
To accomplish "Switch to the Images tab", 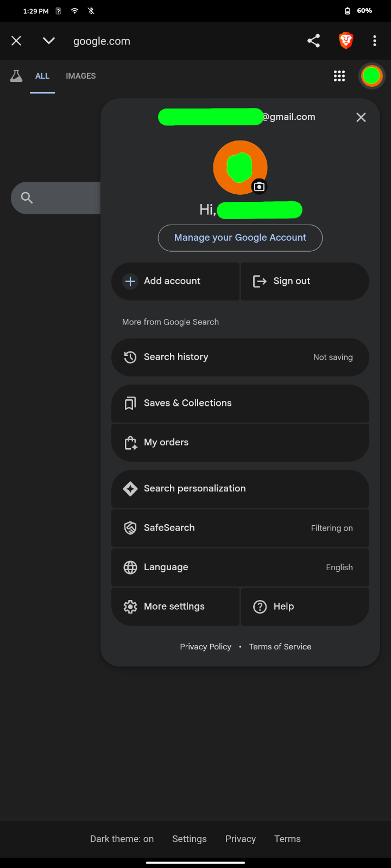I will [81, 76].
